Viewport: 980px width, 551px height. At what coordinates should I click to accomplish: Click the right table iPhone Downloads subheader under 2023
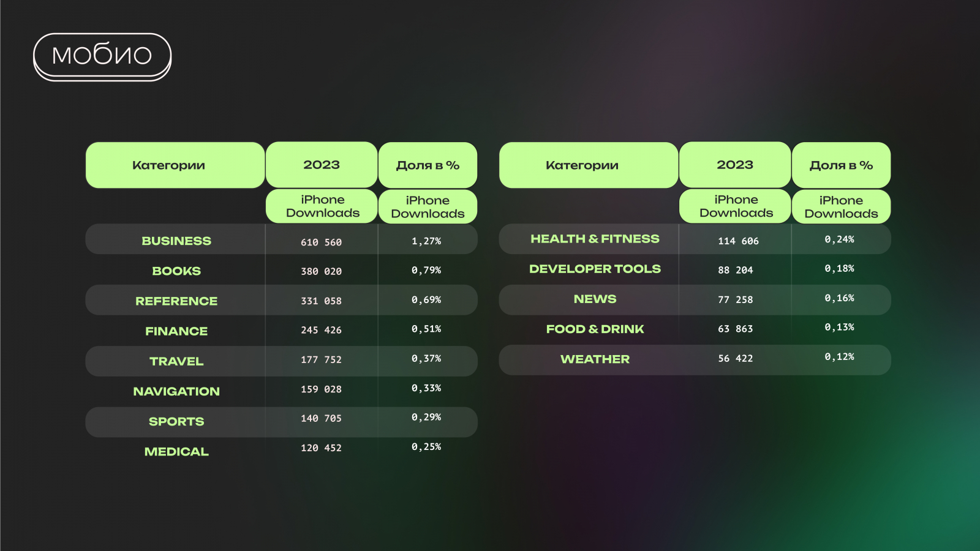coord(736,206)
